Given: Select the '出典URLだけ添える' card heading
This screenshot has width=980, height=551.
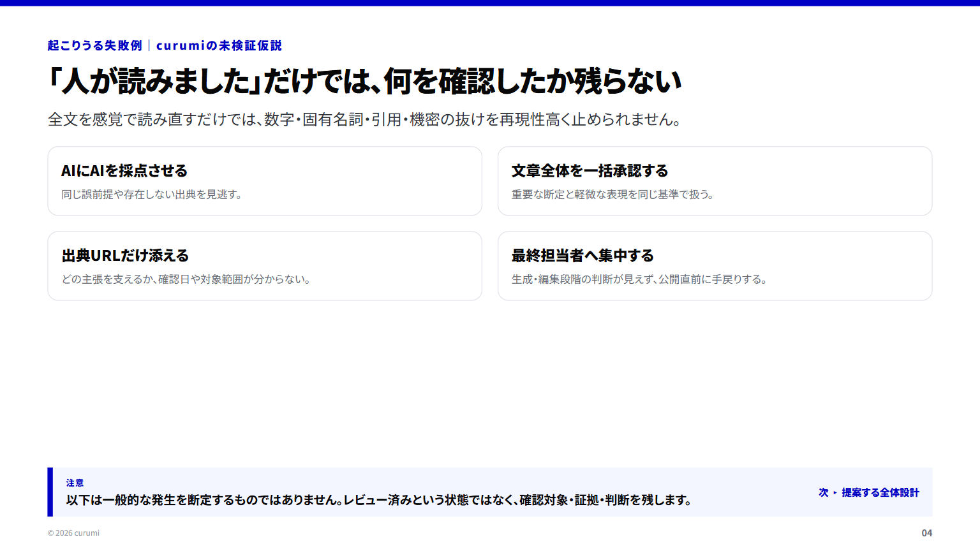Looking at the screenshot, I should point(125,256).
